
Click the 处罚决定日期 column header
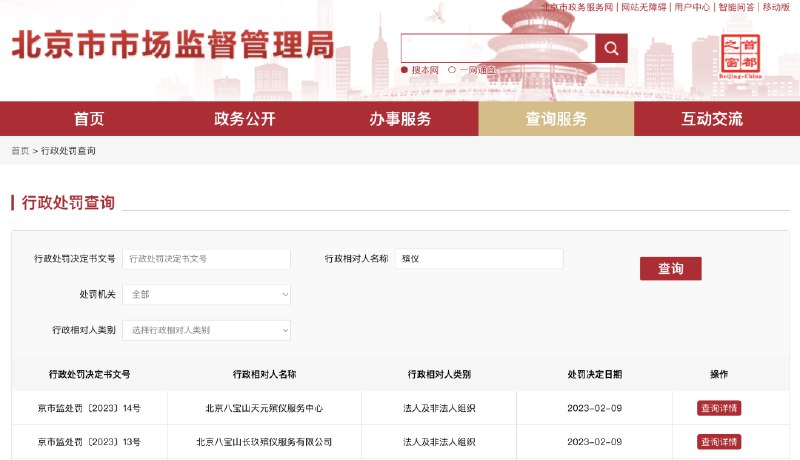[594, 374]
